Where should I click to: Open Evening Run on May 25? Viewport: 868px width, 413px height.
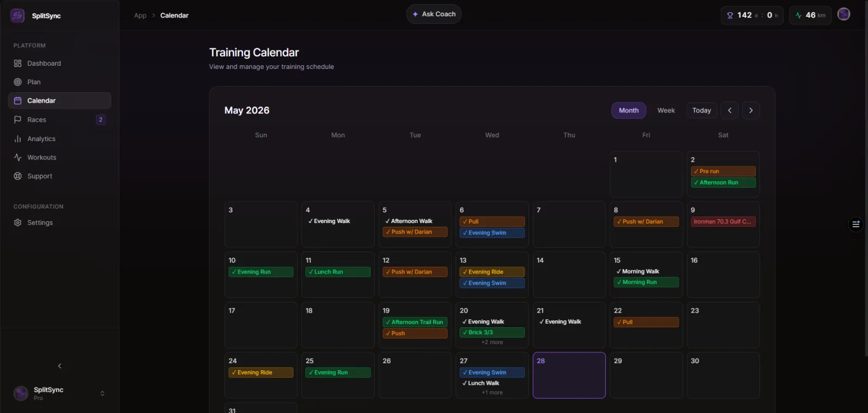(x=338, y=372)
